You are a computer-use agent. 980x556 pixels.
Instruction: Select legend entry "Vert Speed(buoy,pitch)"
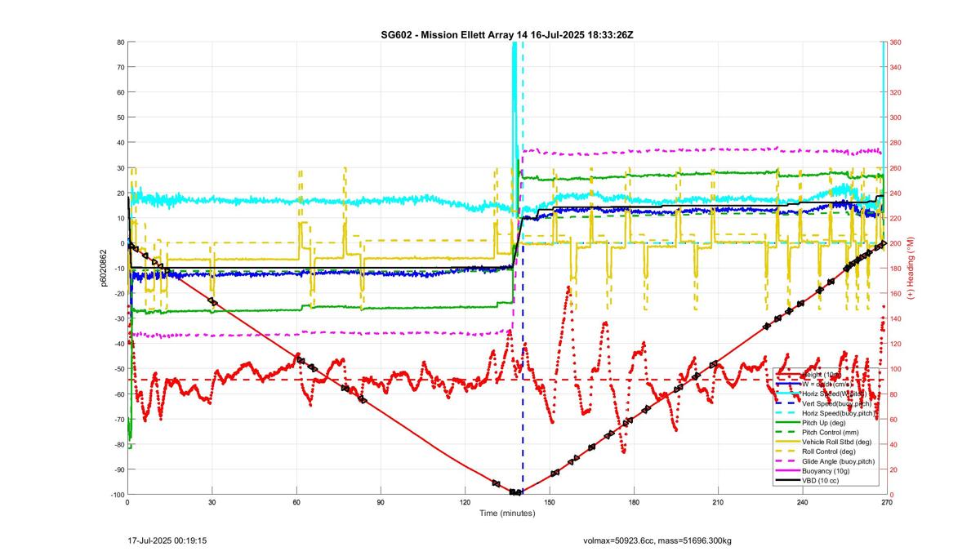click(837, 403)
